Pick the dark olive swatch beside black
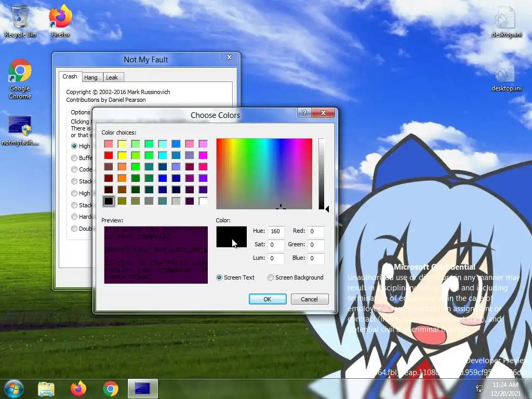 tap(122, 201)
